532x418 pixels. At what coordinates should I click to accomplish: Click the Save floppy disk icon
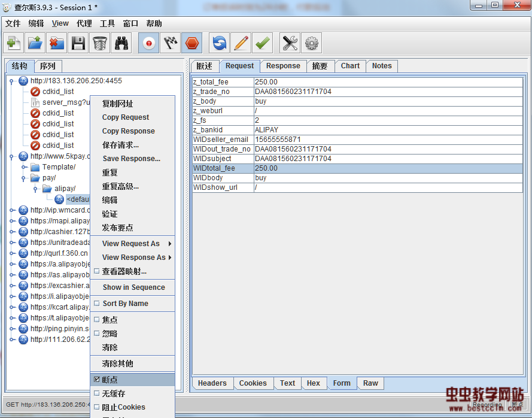[x=78, y=43]
